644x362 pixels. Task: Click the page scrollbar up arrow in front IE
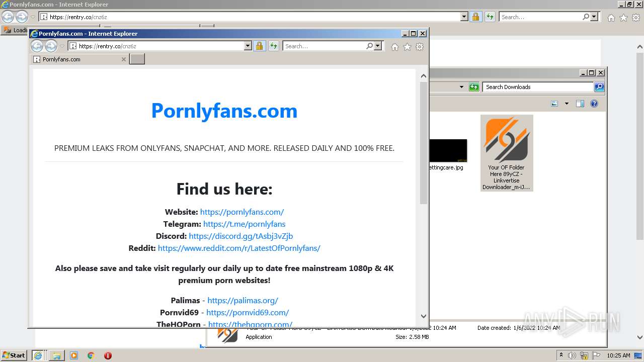[x=423, y=76]
